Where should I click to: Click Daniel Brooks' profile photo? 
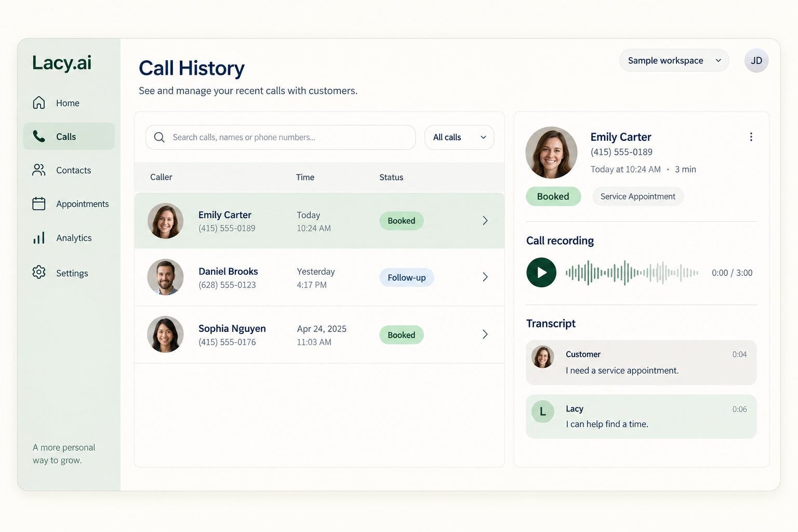(166, 277)
